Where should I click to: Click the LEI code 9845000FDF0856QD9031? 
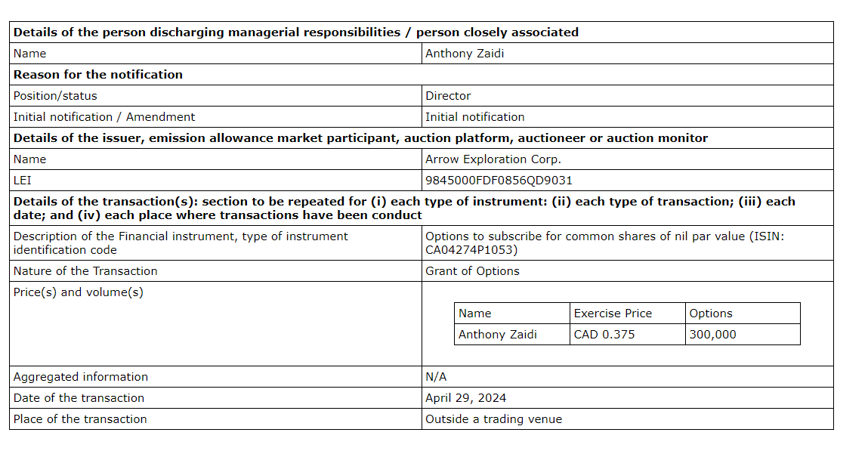click(x=499, y=181)
